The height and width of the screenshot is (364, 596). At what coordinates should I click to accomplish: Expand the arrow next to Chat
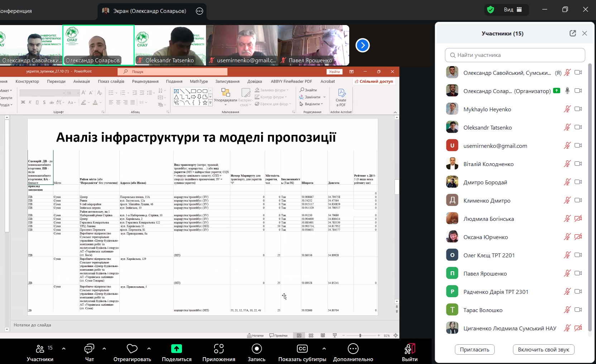coord(104,348)
